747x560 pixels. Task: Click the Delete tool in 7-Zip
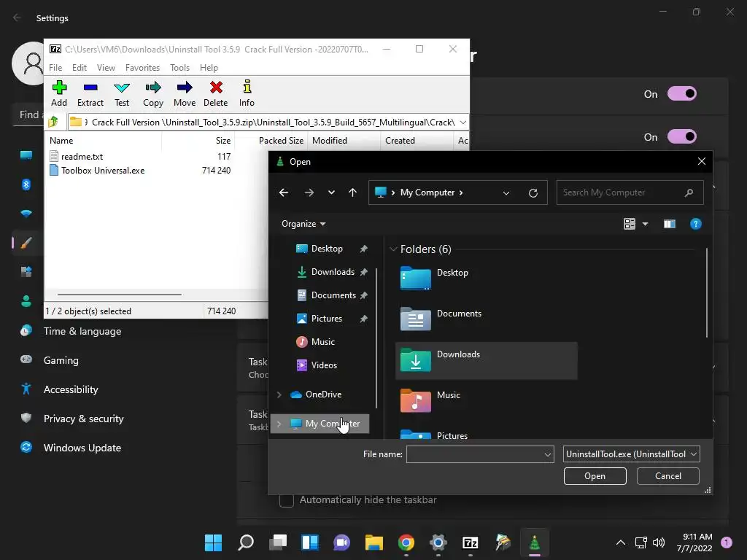(216, 94)
